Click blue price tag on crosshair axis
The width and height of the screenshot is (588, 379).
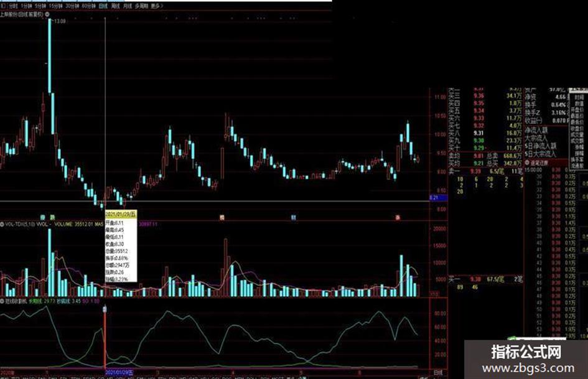(x=438, y=198)
